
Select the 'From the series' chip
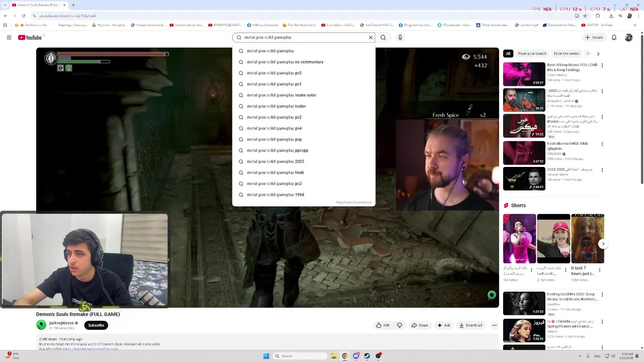pyautogui.click(x=567, y=54)
